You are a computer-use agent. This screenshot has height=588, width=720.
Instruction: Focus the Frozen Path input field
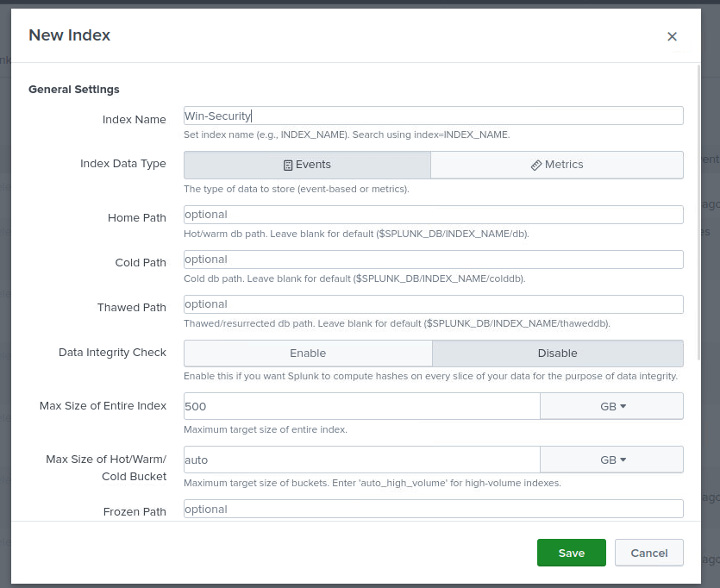(433, 509)
